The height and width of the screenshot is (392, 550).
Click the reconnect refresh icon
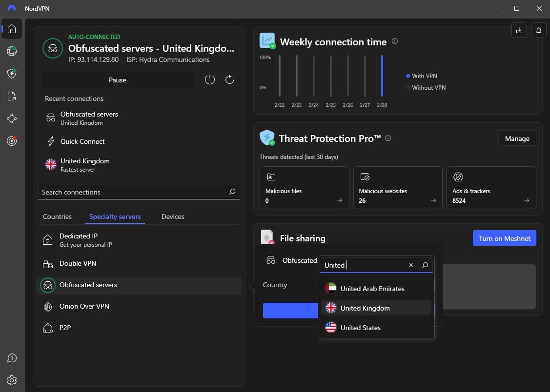tap(229, 79)
